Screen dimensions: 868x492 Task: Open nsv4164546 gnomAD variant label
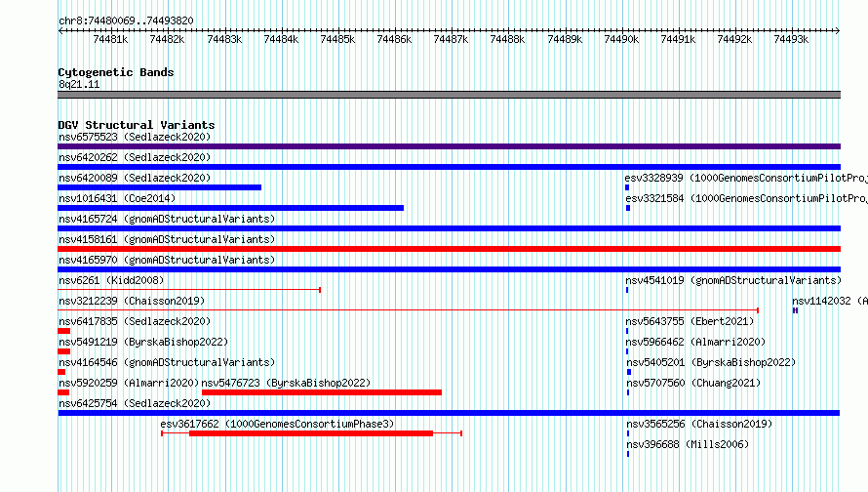[x=167, y=362]
